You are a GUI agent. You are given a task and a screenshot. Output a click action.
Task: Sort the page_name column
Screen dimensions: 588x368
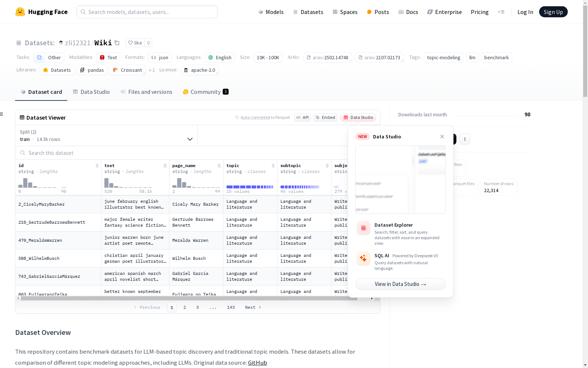click(x=219, y=166)
